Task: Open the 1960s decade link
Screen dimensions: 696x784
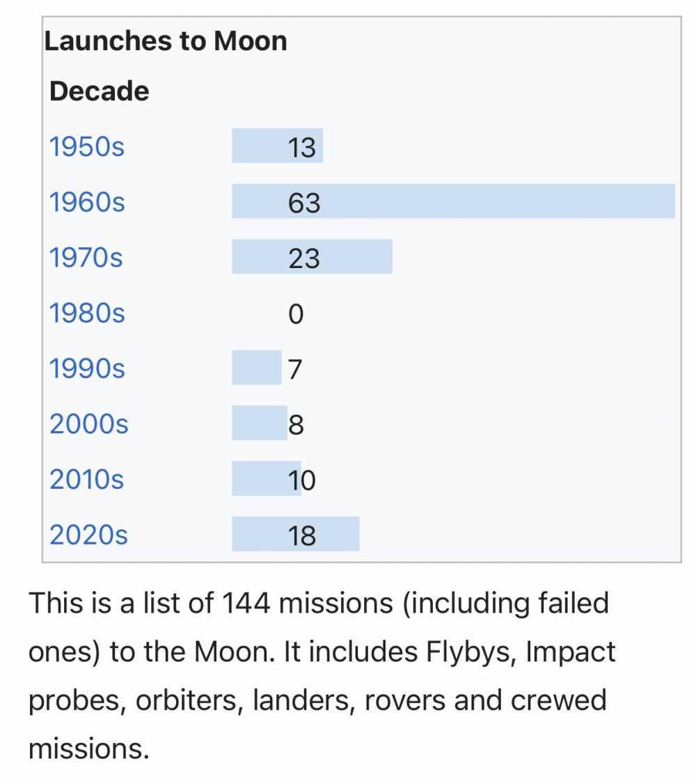Action: 87,202
